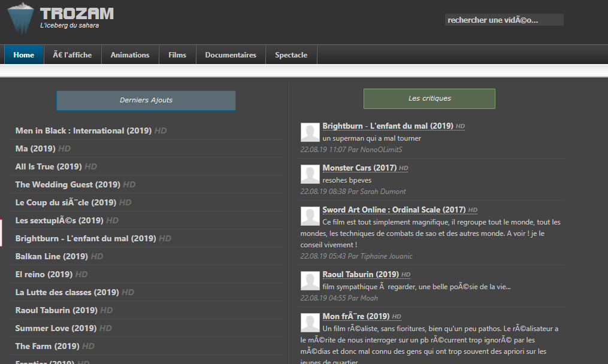Open the Films menu item
Image resolution: width=608 pixels, height=364 pixels.
coord(177,54)
